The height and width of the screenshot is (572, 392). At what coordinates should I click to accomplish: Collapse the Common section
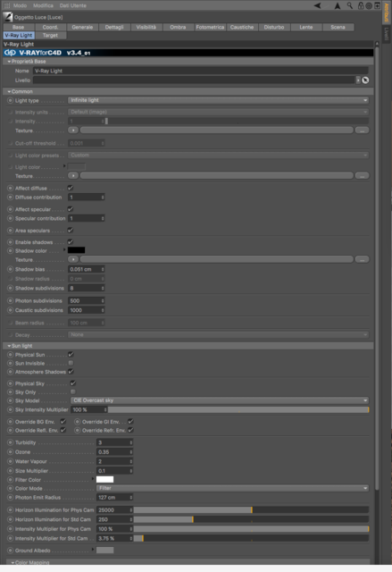(9, 91)
